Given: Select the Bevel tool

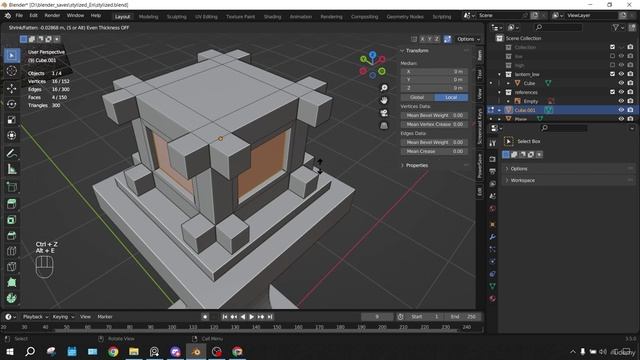Looking at the screenshot, I should tap(12, 236).
